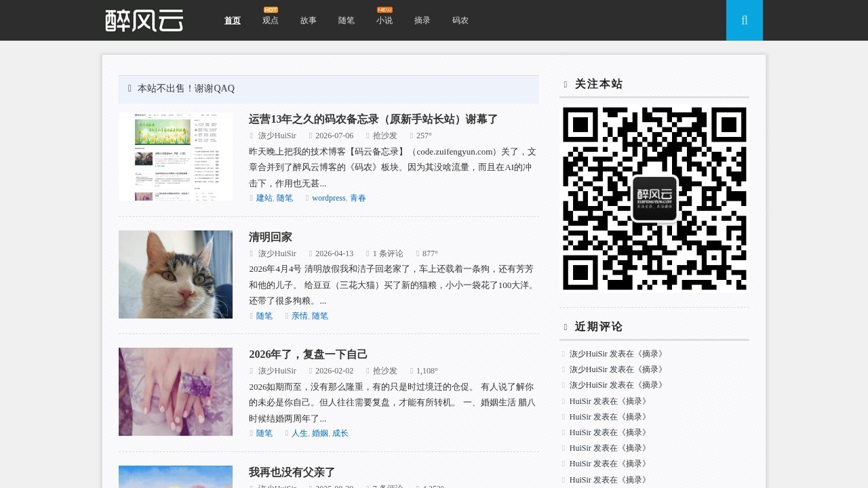
Task: Open the 观点 menu item
Action: pos(271,20)
